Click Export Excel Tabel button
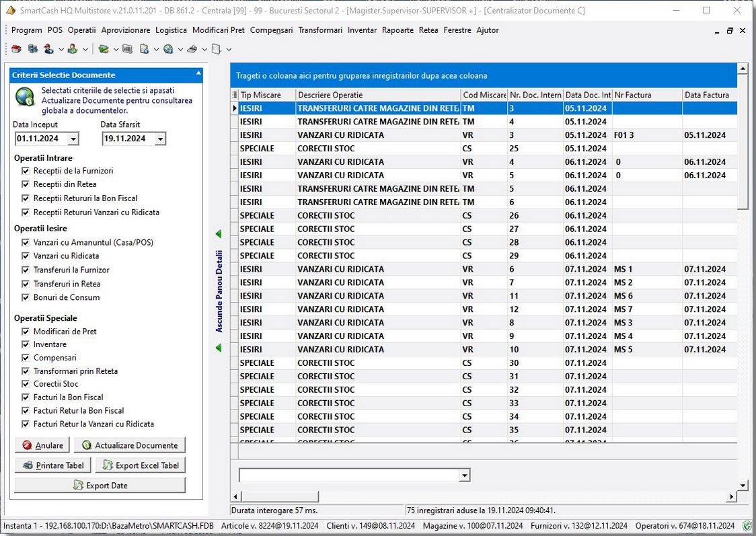The image size is (756, 536). pyautogui.click(x=141, y=465)
